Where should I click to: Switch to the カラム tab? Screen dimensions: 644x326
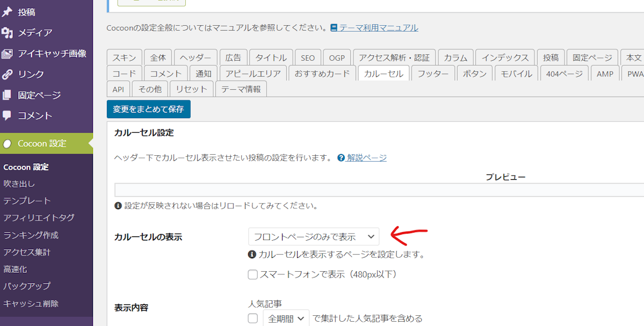click(x=455, y=57)
